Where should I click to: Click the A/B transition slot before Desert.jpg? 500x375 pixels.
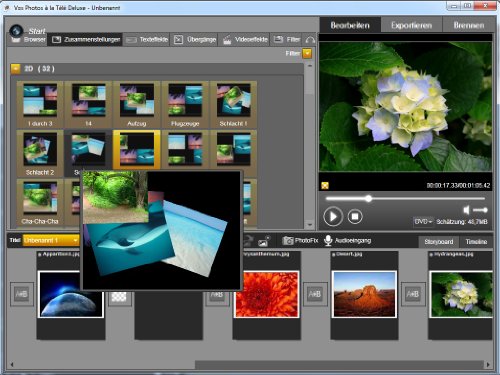(315, 294)
